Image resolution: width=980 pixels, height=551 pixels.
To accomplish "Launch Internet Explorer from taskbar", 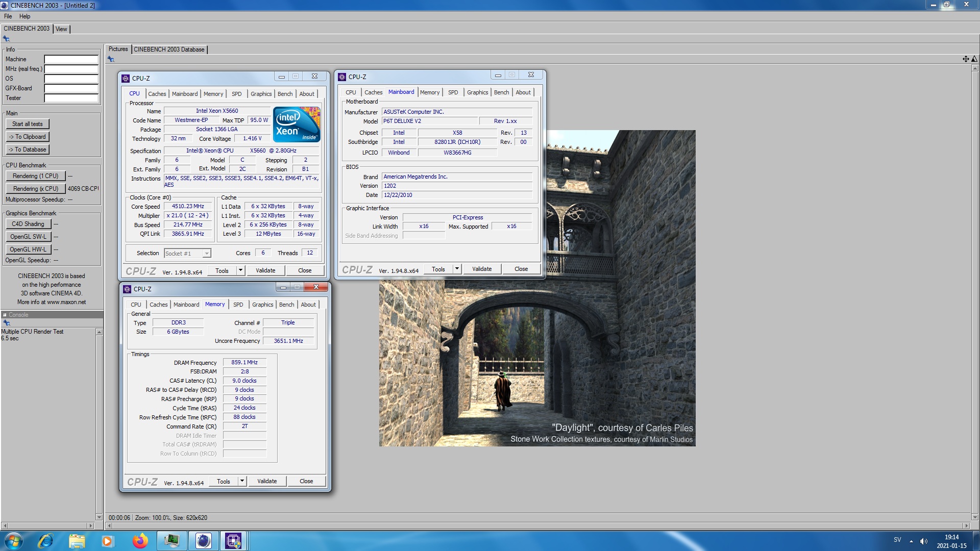I will click(46, 541).
